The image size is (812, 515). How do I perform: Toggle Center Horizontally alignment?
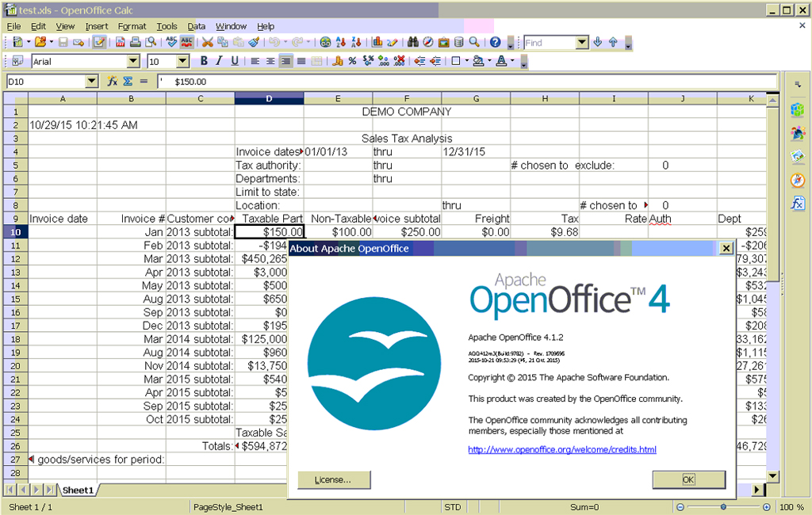270,61
